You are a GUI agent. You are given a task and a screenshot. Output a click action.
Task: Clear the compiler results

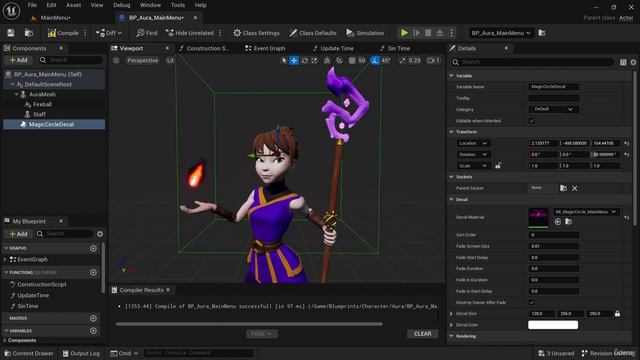[x=422, y=333]
